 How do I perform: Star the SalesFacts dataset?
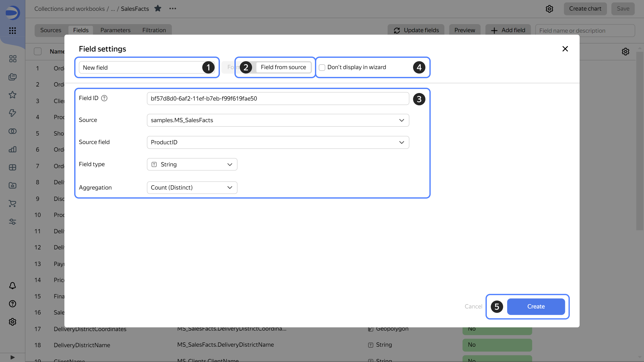click(158, 8)
